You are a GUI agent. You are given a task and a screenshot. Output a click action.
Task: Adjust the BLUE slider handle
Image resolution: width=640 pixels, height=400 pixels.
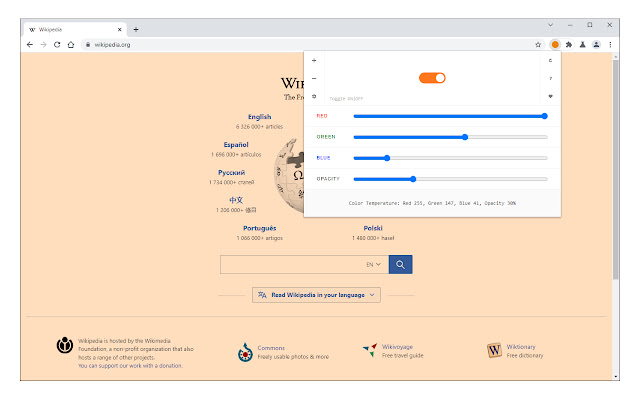[x=387, y=158]
